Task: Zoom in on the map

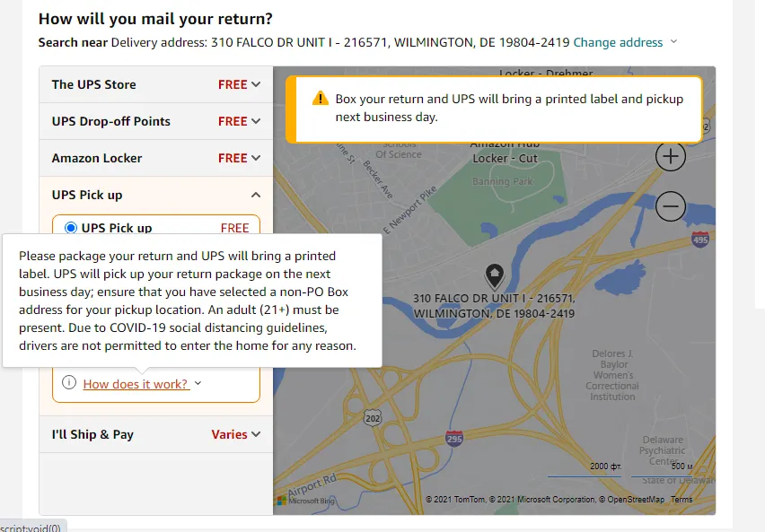Action: (670, 157)
